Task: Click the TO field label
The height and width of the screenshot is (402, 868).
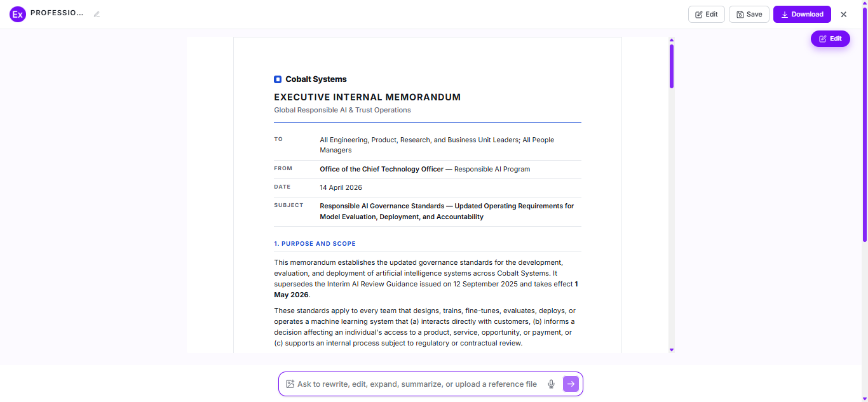Action: click(278, 139)
